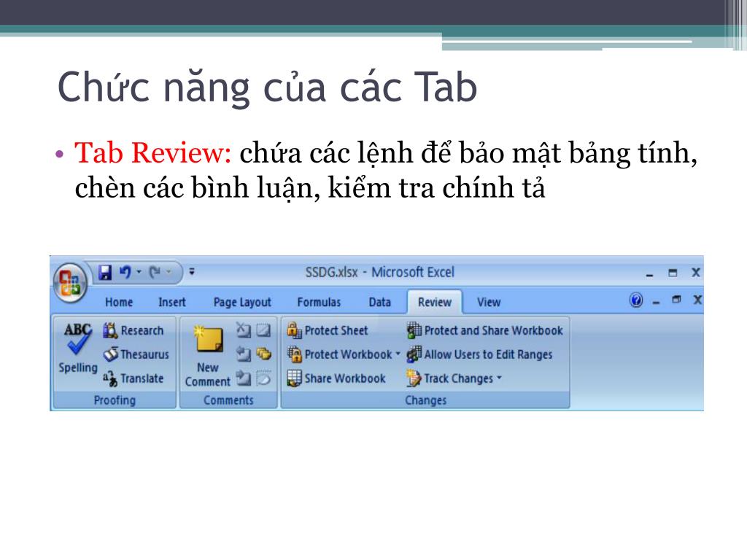The height and width of the screenshot is (560, 747).
Task: Switch to the Home tab
Action: click(119, 302)
